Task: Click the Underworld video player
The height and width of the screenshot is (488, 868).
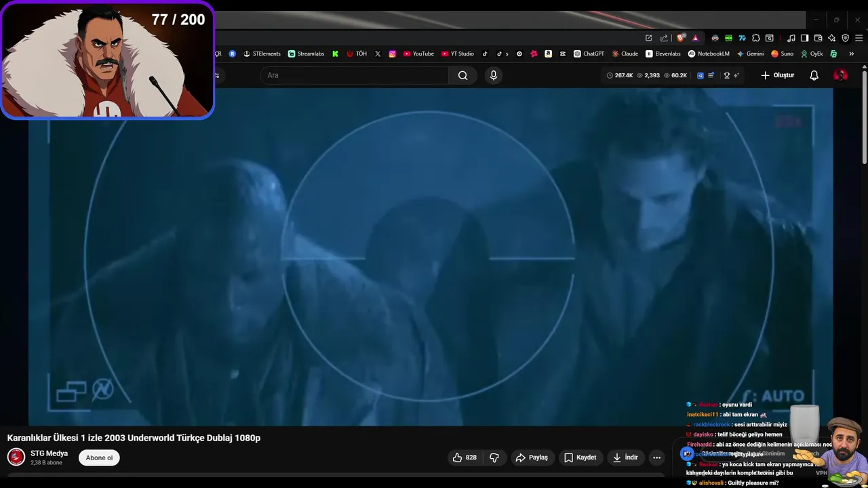Action: point(431,257)
